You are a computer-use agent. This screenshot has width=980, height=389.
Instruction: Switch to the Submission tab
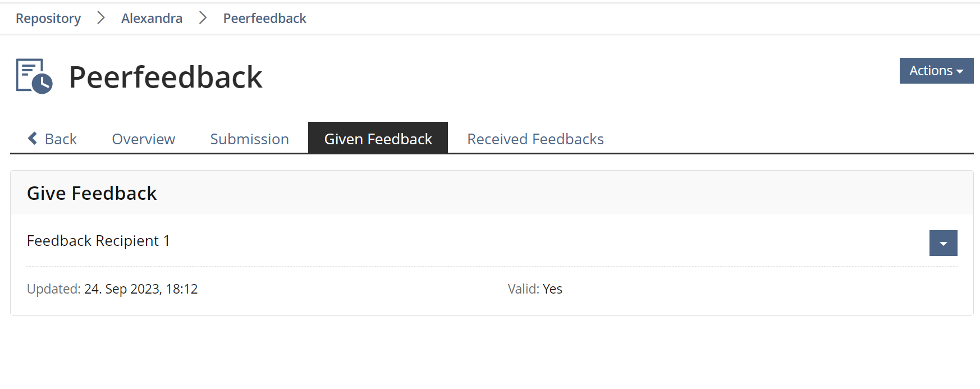[249, 139]
